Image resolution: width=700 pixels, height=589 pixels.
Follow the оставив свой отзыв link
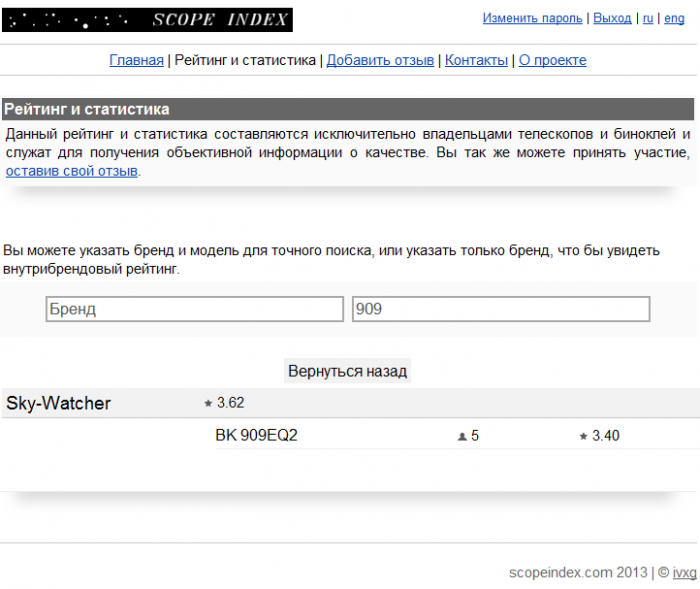pos(71,171)
